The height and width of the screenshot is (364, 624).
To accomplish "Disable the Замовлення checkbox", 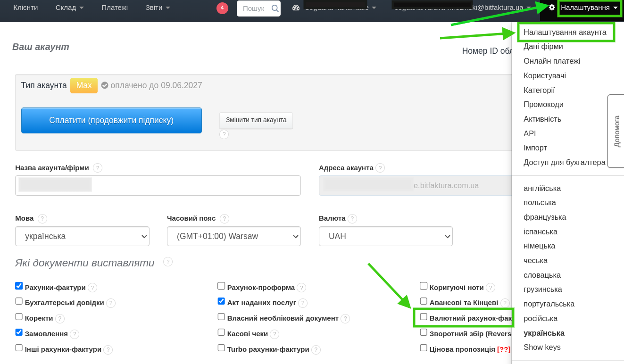I will [x=19, y=332].
